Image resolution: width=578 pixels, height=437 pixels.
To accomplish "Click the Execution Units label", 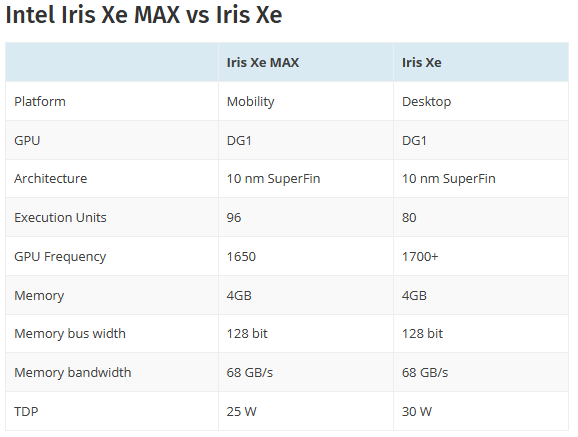I will 60,218.
